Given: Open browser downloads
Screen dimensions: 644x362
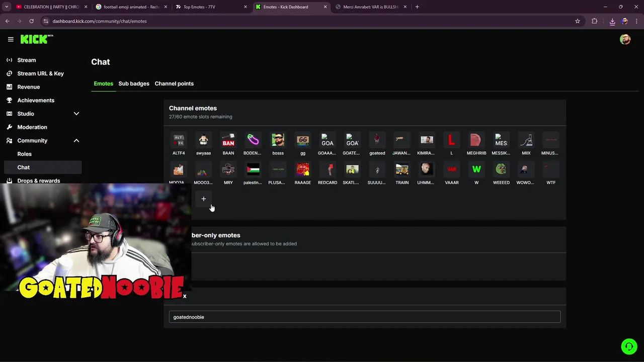Looking at the screenshot, I should [x=612, y=21].
